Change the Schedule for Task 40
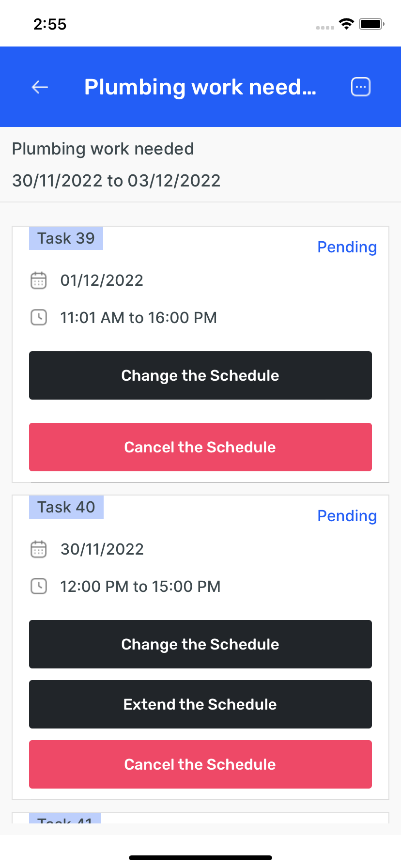This screenshot has height=868, width=401. tap(200, 644)
